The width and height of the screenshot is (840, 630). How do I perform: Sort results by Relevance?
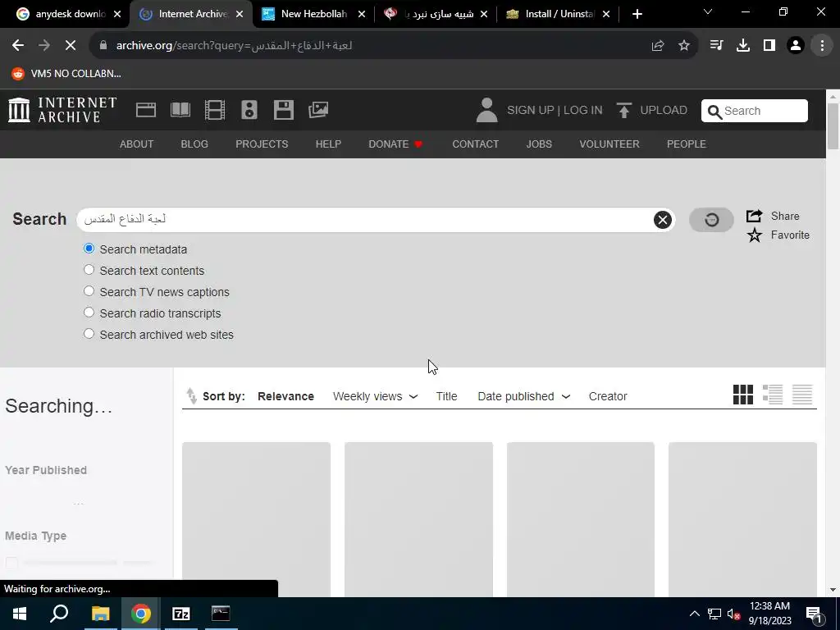pos(285,396)
